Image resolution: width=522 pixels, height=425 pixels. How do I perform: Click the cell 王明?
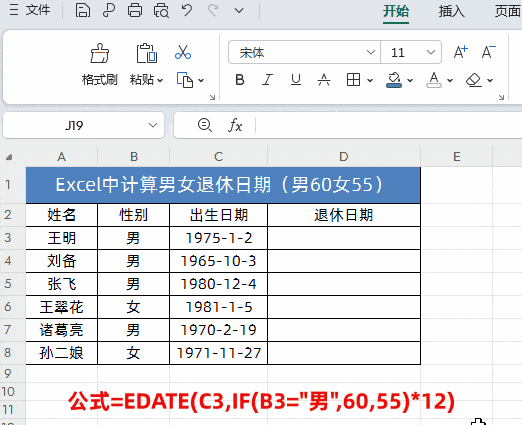[61, 238]
